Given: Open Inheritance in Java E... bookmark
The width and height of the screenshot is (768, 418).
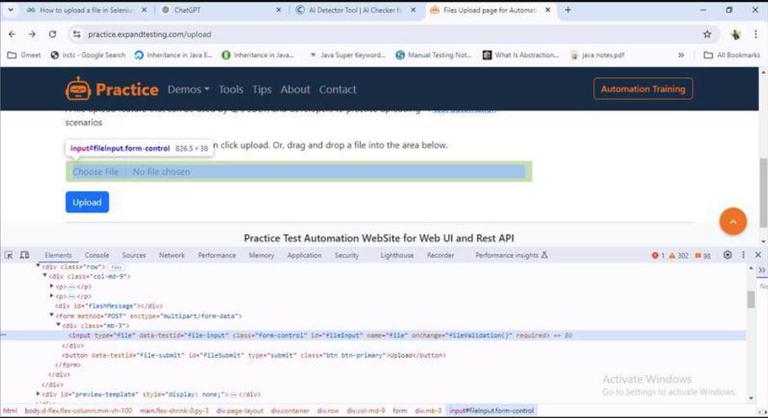Looking at the screenshot, I should click(x=173, y=55).
